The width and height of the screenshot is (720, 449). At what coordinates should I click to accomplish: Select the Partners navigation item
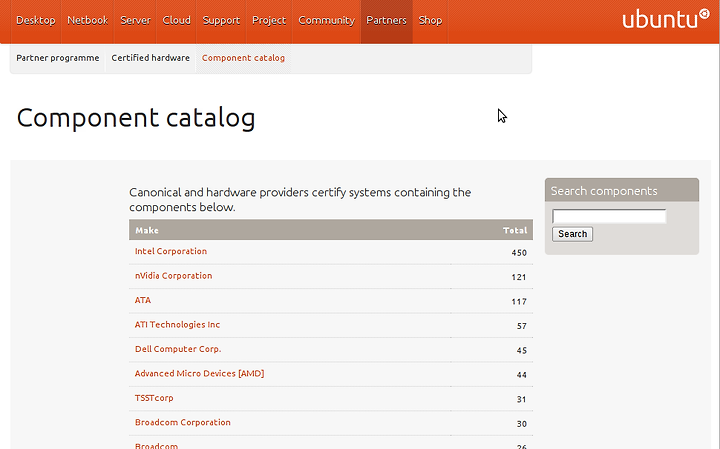(386, 20)
